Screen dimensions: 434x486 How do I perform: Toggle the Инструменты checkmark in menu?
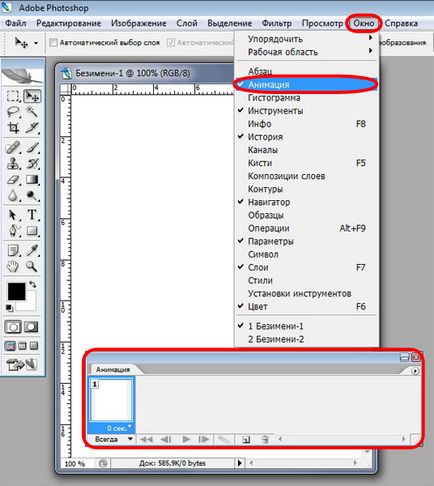point(307,111)
